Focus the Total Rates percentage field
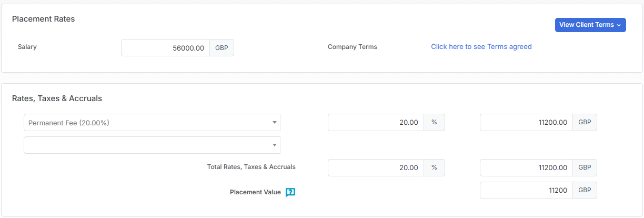The height and width of the screenshot is (218, 644). click(x=376, y=167)
